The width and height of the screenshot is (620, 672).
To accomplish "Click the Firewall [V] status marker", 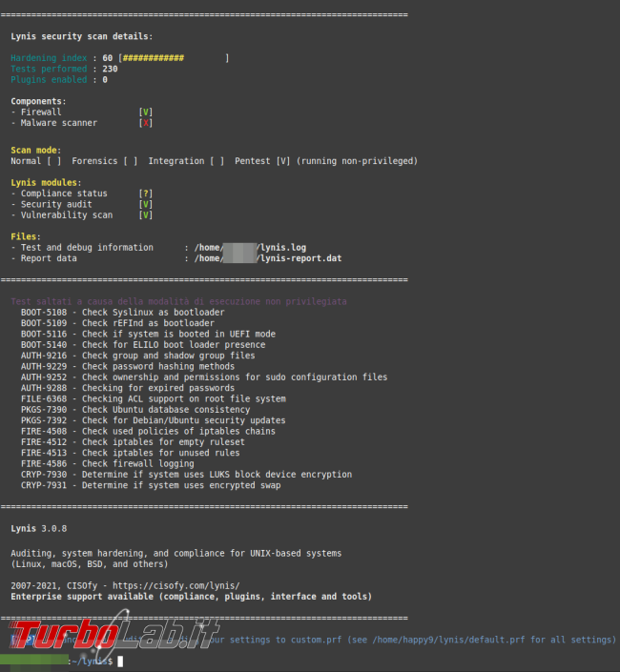I will (x=146, y=112).
